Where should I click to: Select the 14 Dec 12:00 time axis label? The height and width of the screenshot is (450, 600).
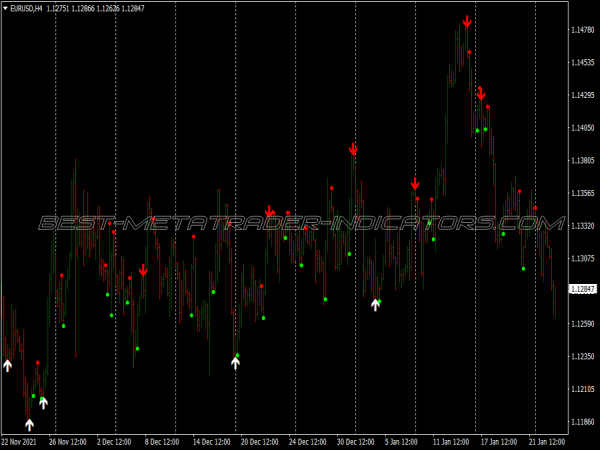click(212, 442)
